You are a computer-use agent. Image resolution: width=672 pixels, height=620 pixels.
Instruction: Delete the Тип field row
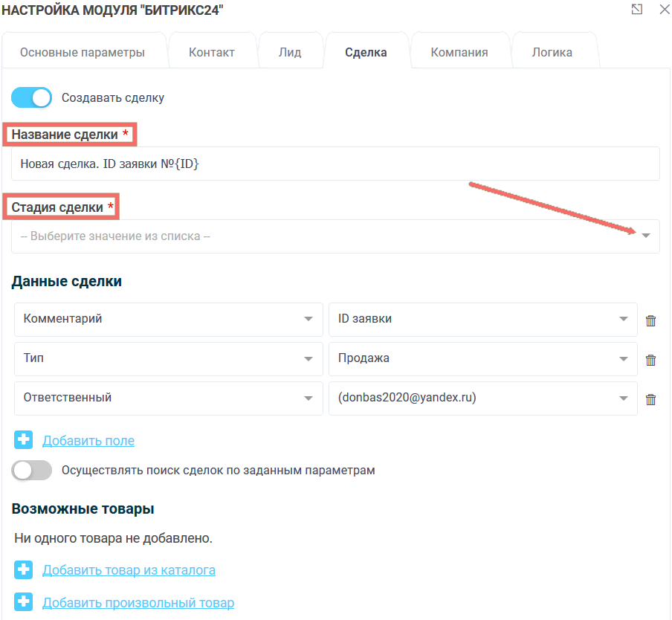[650, 360]
